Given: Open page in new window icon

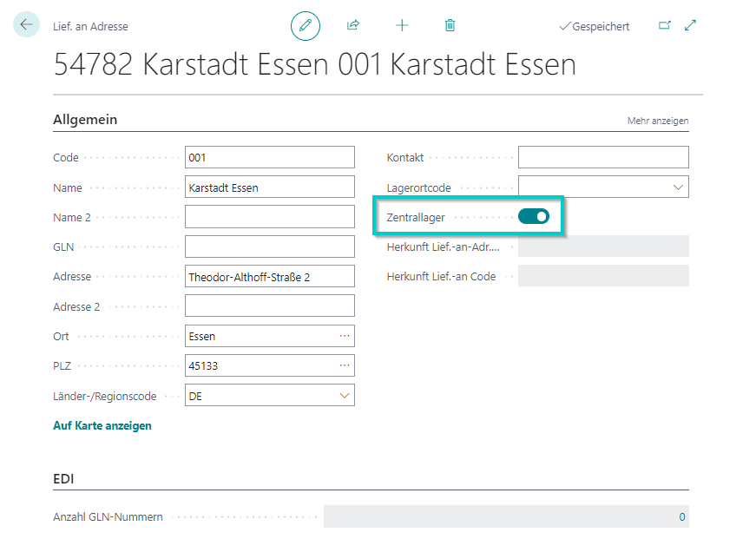Looking at the screenshot, I should [x=665, y=25].
